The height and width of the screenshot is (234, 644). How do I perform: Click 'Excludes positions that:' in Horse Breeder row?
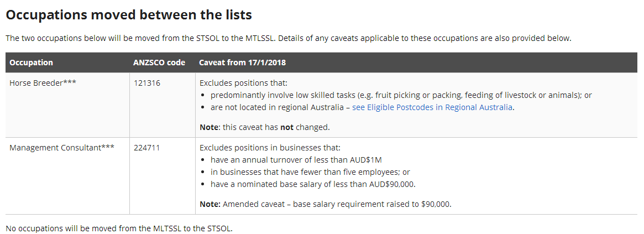(243, 83)
